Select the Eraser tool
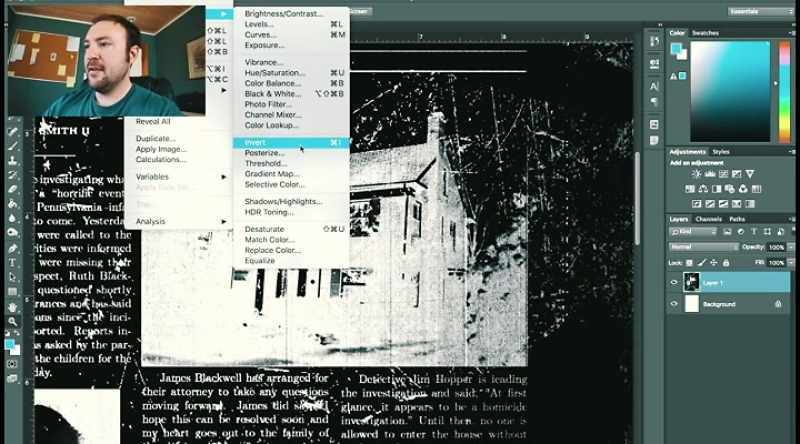Image resolution: width=800 pixels, height=444 pixels. click(12, 189)
